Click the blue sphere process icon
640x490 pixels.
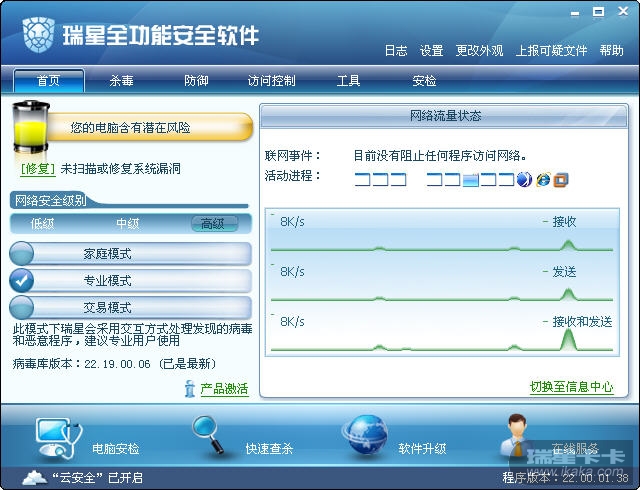(x=524, y=179)
